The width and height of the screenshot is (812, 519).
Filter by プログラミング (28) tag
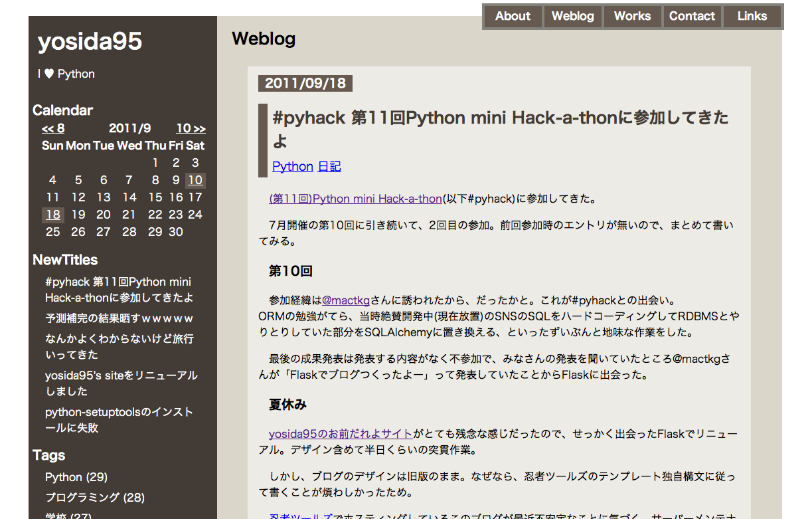pos(95,498)
